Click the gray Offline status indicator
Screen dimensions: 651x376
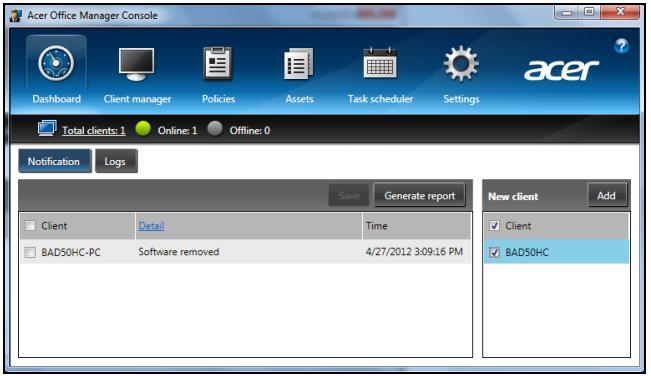pyautogui.click(x=215, y=129)
